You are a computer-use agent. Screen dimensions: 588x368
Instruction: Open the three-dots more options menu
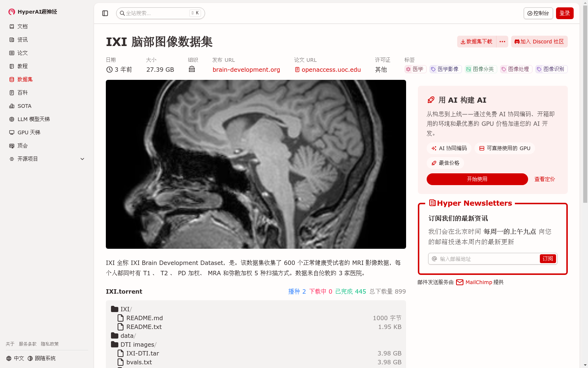point(502,42)
